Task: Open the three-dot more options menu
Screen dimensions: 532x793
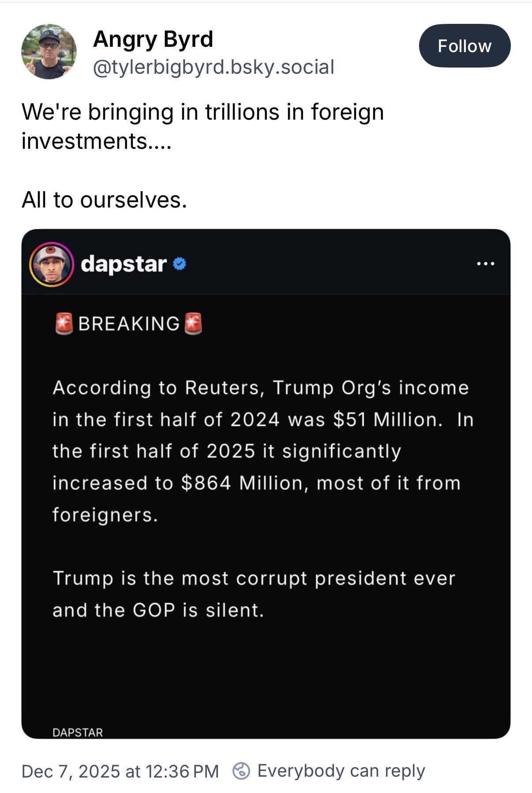Action: tap(486, 264)
